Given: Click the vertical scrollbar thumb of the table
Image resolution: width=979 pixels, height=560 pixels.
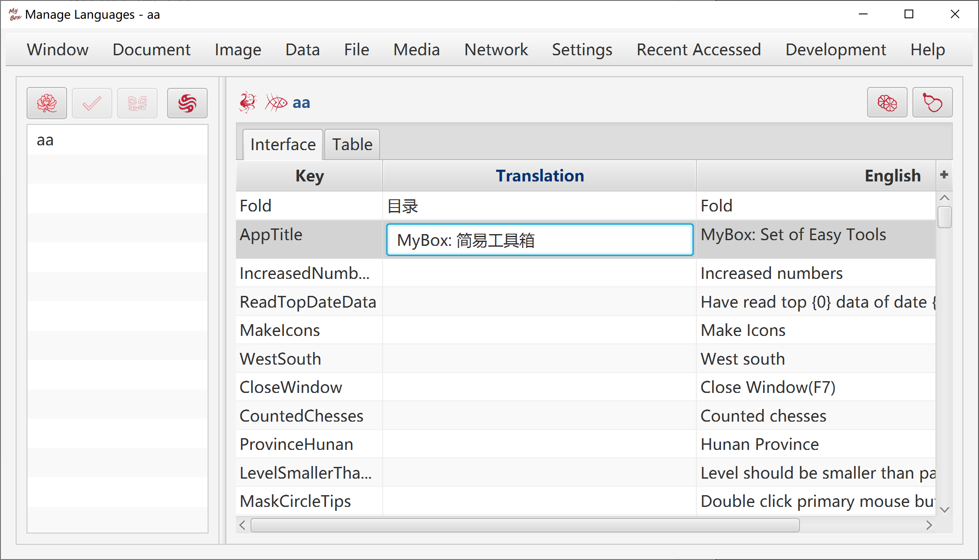Looking at the screenshot, I should pyautogui.click(x=944, y=217).
